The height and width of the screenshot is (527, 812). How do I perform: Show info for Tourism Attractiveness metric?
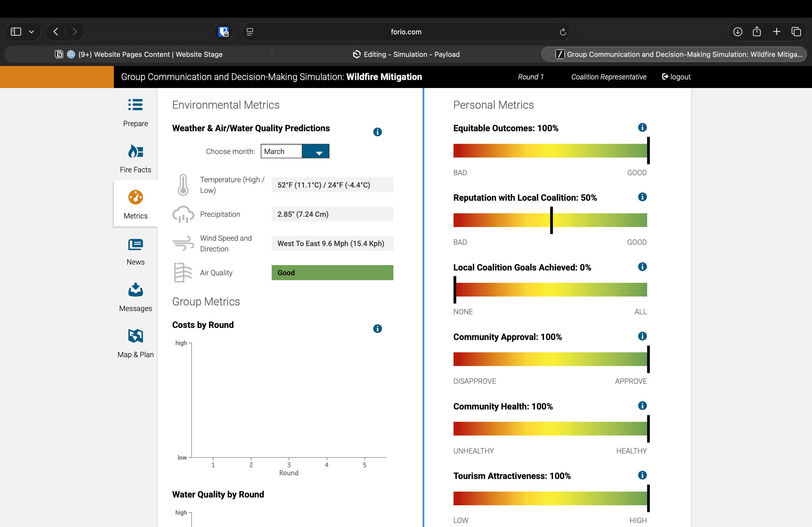tap(642, 475)
